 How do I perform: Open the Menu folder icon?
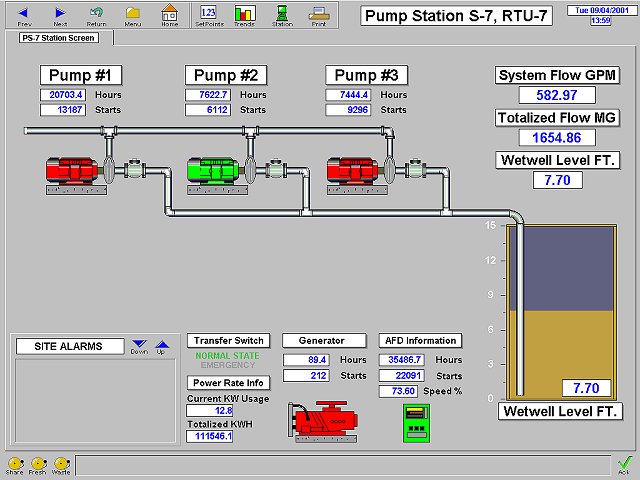point(133,12)
